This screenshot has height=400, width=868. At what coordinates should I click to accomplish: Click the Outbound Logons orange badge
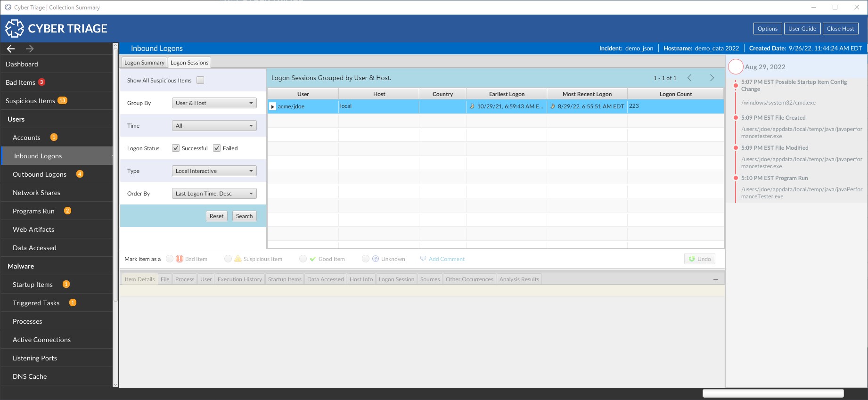click(x=80, y=174)
